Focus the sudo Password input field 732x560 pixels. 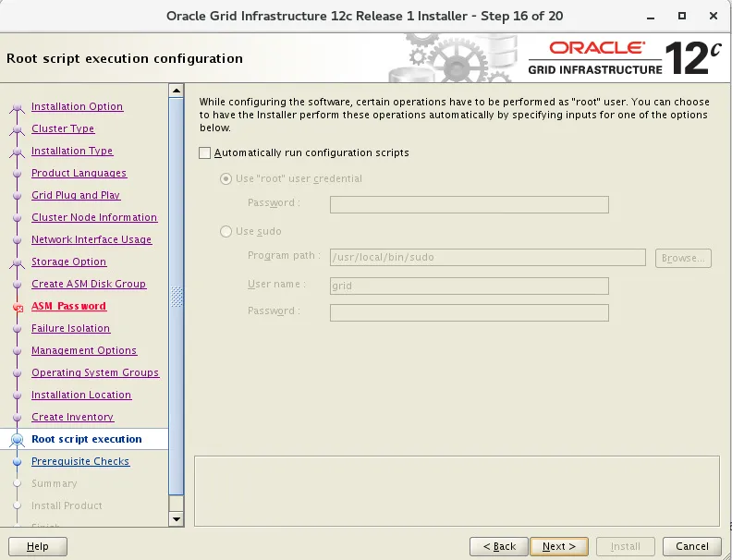pos(470,312)
